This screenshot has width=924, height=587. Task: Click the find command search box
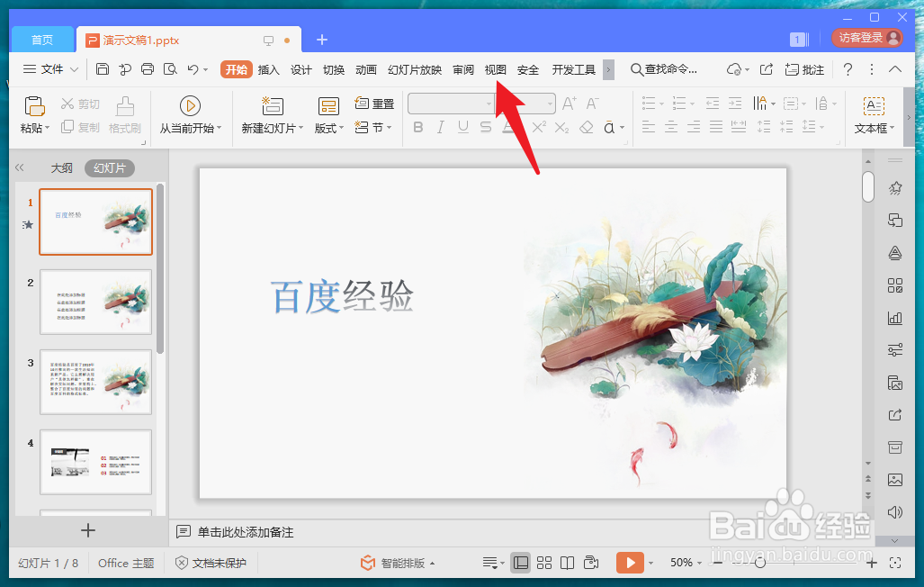tap(664, 69)
